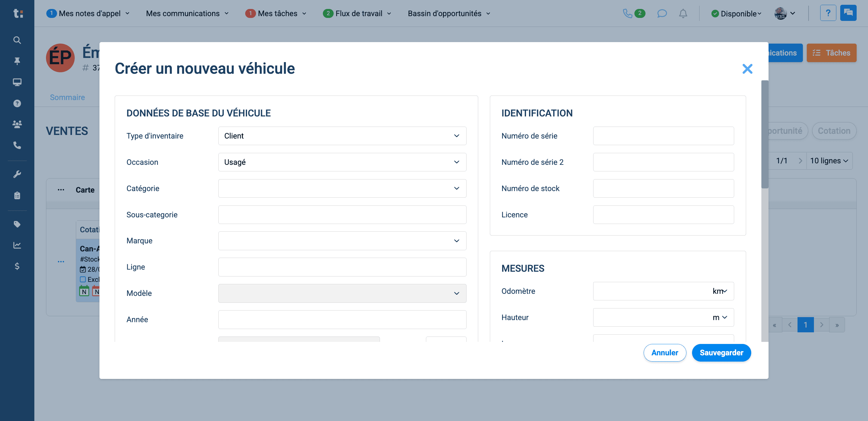Click the app logo in the sidebar
Viewport: 868px width, 421px height.
click(18, 13)
